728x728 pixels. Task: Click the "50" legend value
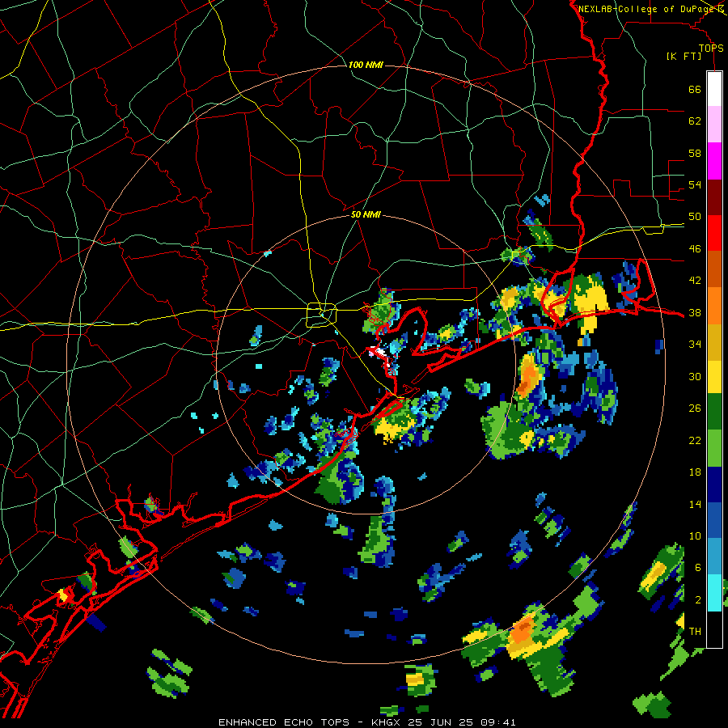pyautogui.click(x=695, y=217)
